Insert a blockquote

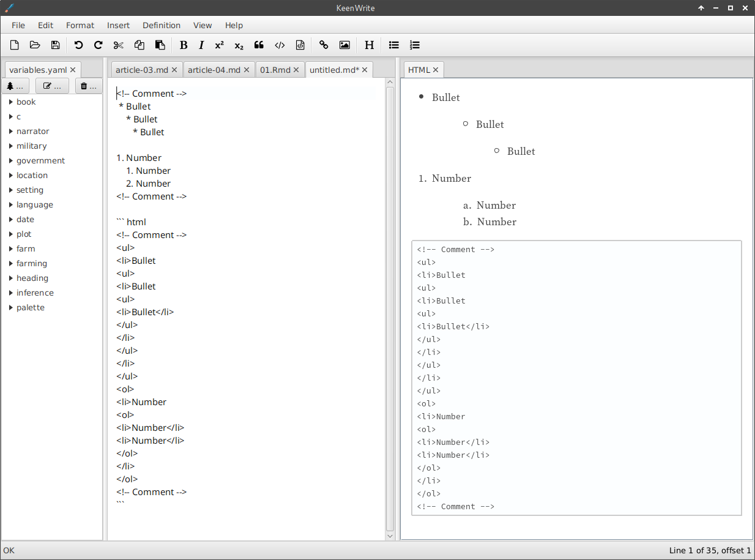coord(259,45)
